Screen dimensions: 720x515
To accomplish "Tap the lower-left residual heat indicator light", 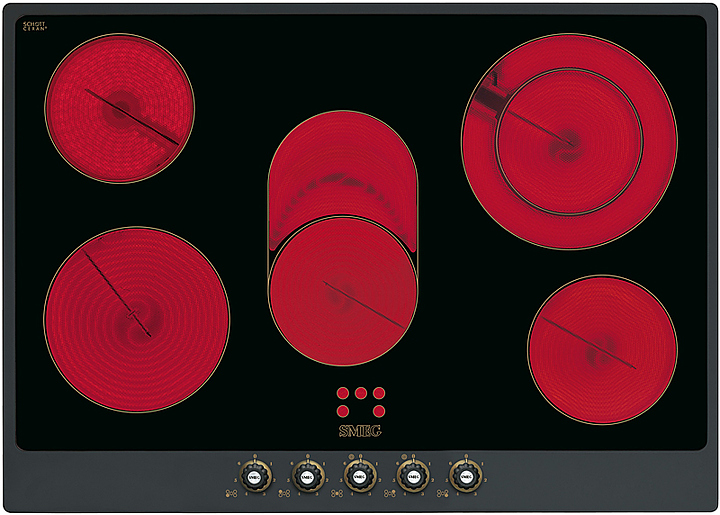I will point(343,411).
